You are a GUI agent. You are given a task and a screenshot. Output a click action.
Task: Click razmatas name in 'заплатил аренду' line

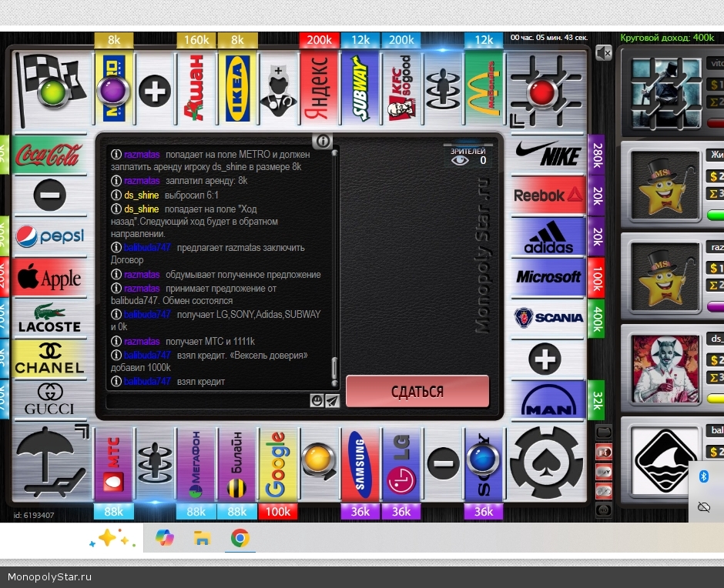coord(142,180)
